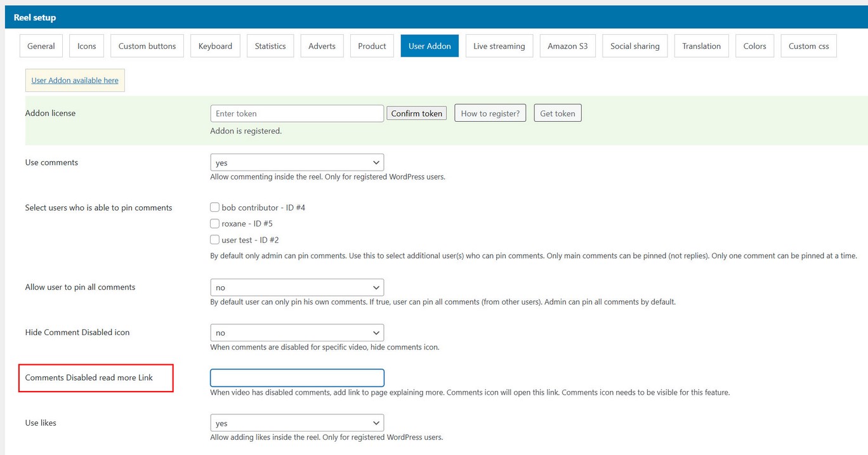This screenshot has width=868, height=455.
Task: Enable pin permission for roxane
Action: click(x=214, y=223)
